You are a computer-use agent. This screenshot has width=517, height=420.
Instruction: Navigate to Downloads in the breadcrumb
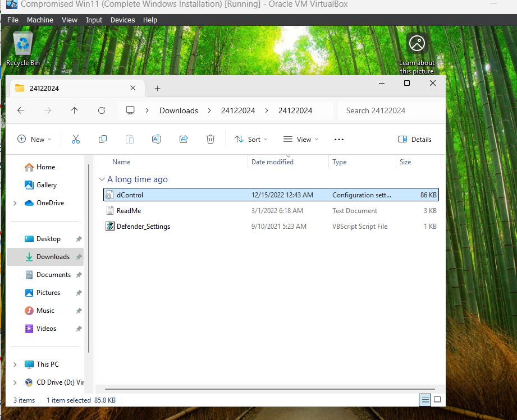click(x=179, y=110)
